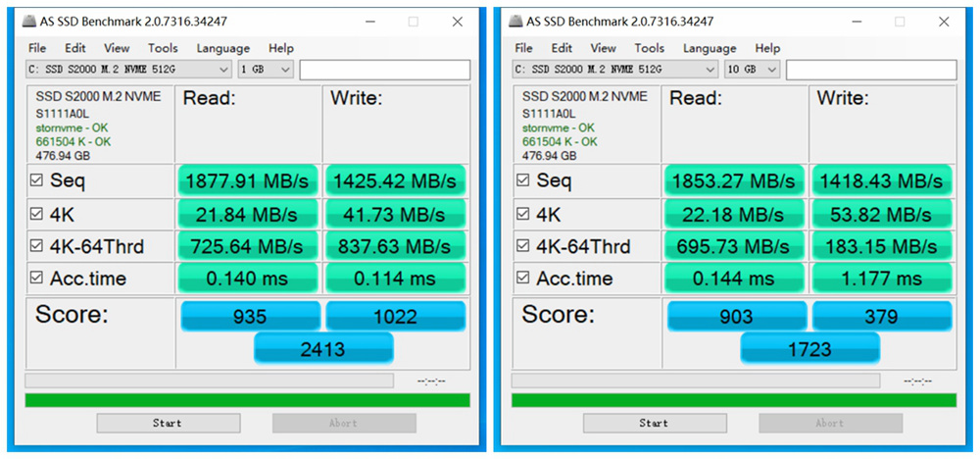
Task: Click the 0.140 ms access time result
Action: click(248, 278)
